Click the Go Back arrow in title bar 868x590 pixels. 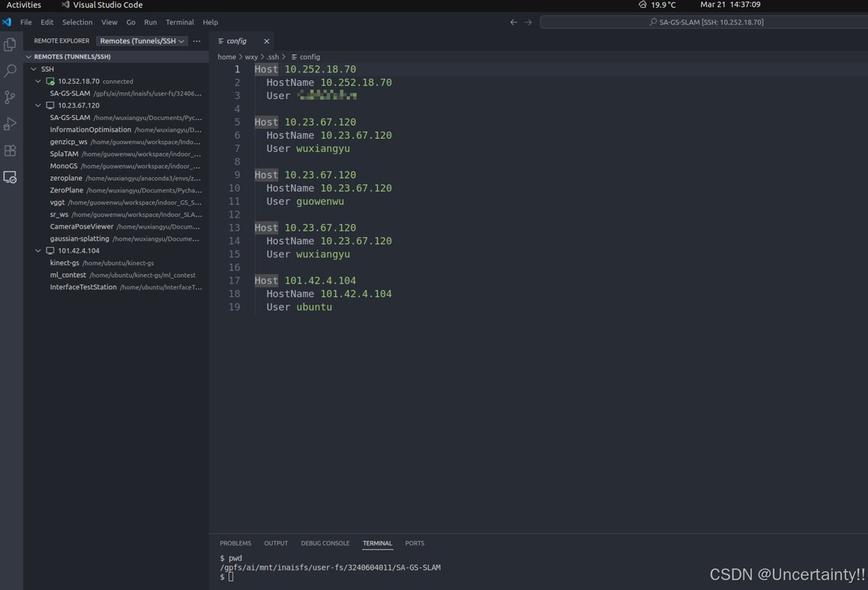[514, 22]
